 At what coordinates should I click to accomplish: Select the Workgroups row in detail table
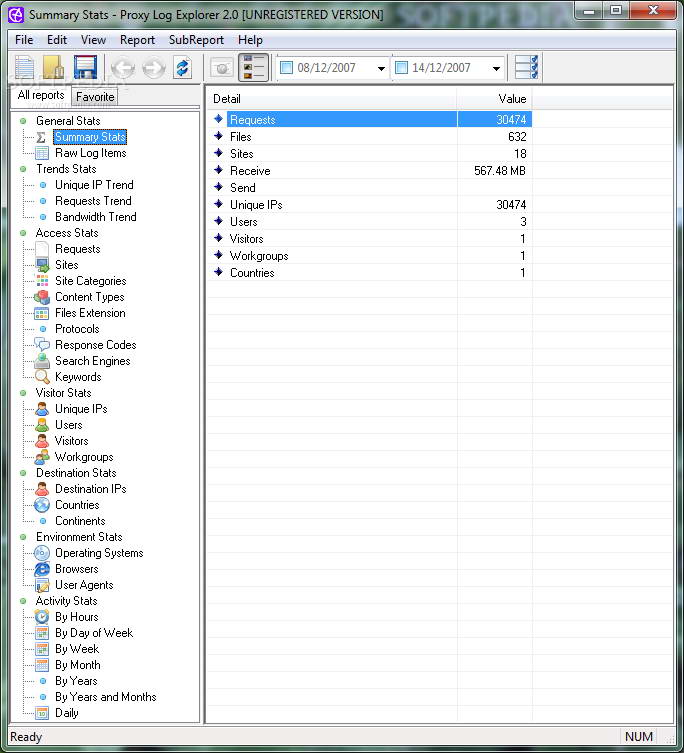[370, 255]
